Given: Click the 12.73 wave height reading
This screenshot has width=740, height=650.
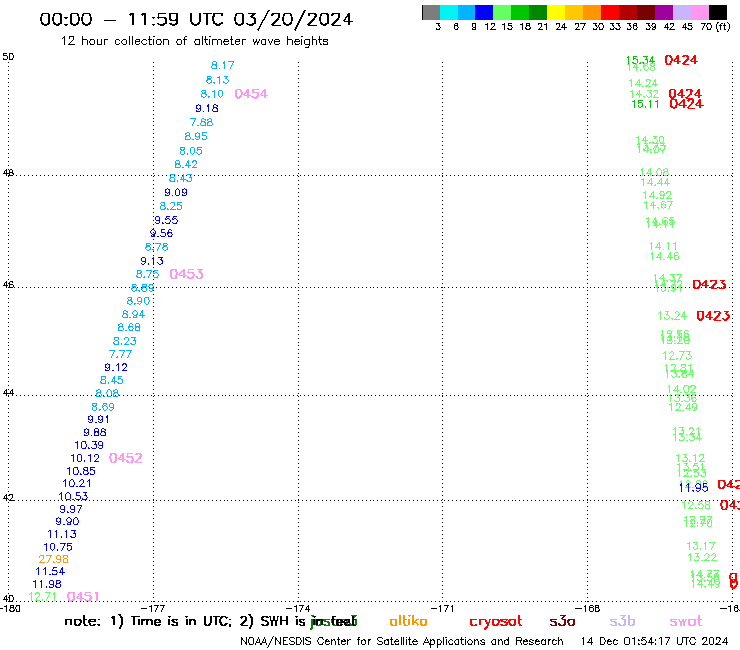Looking at the screenshot, I should pos(677,356).
